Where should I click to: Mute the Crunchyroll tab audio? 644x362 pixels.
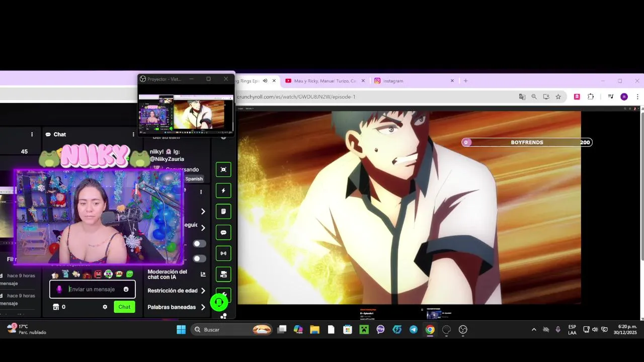pyautogui.click(x=265, y=80)
